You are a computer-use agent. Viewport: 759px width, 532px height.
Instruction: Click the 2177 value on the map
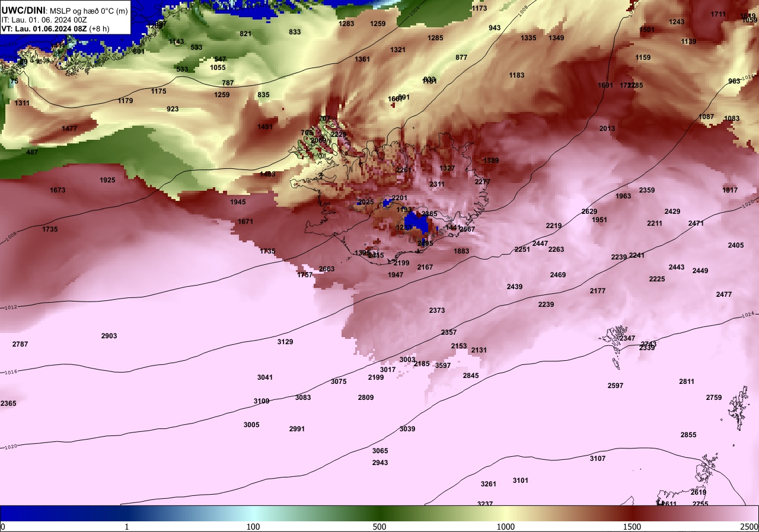click(598, 291)
